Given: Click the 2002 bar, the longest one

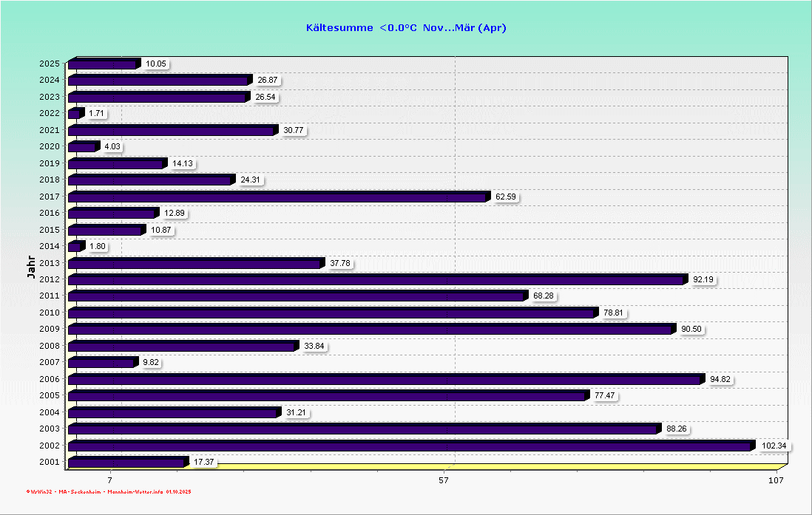Looking at the screenshot, I should coord(410,446).
